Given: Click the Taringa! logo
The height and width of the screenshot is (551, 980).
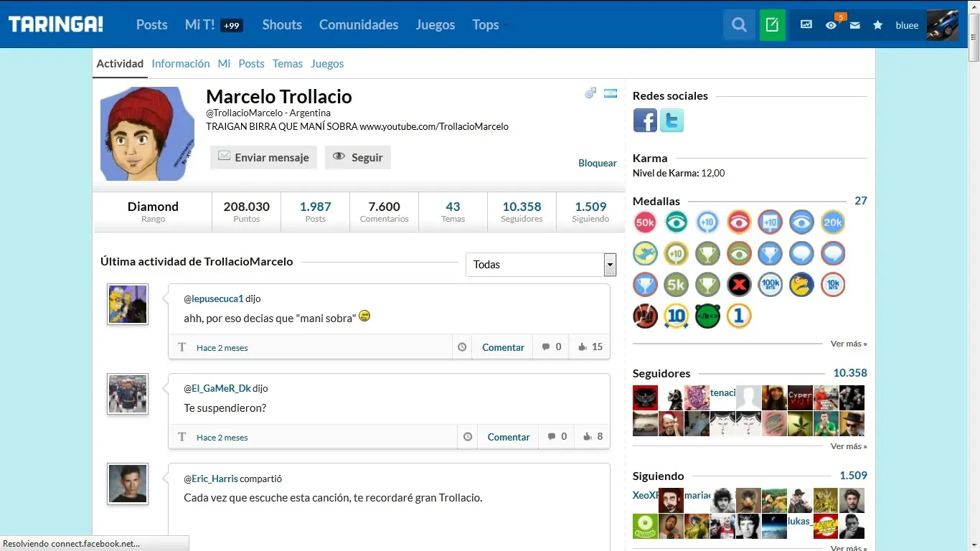Looking at the screenshot, I should point(56,24).
